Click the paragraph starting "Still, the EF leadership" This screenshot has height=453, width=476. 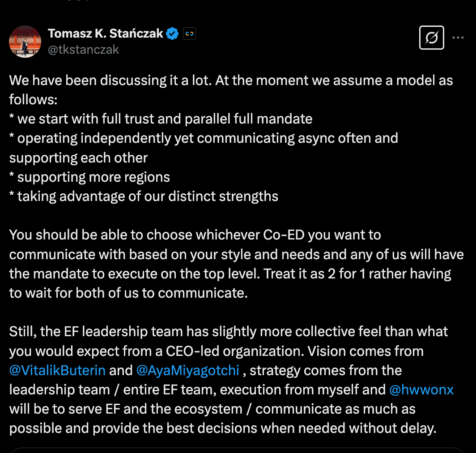click(x=228, y=332)
